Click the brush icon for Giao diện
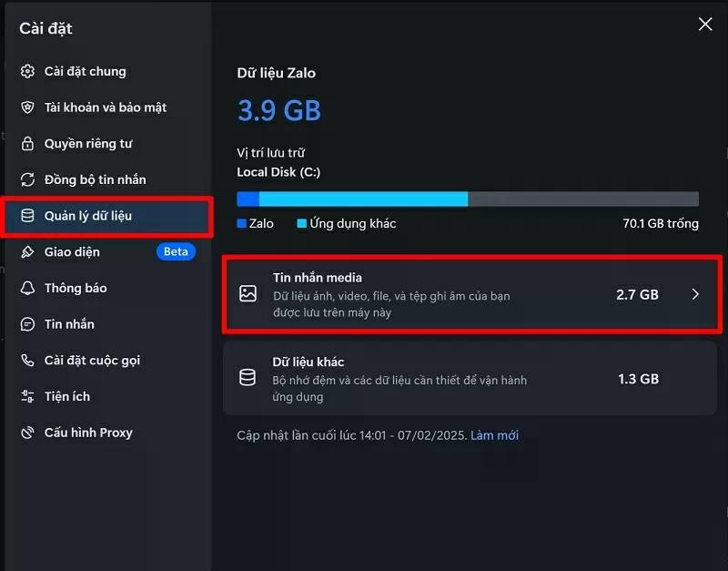 click(x=27, y=251)
